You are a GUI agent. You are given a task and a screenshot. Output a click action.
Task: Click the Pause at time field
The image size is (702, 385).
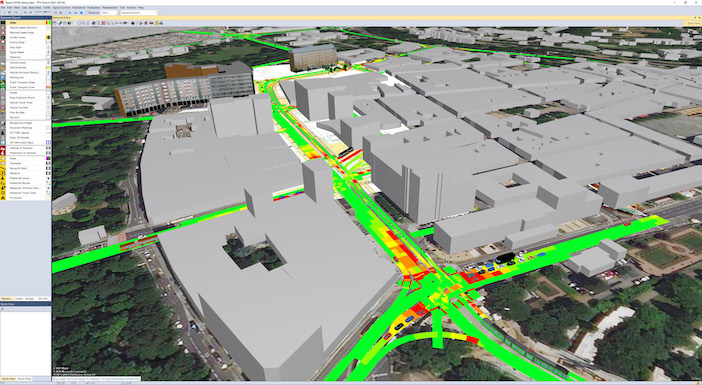(x=109, y=13)
